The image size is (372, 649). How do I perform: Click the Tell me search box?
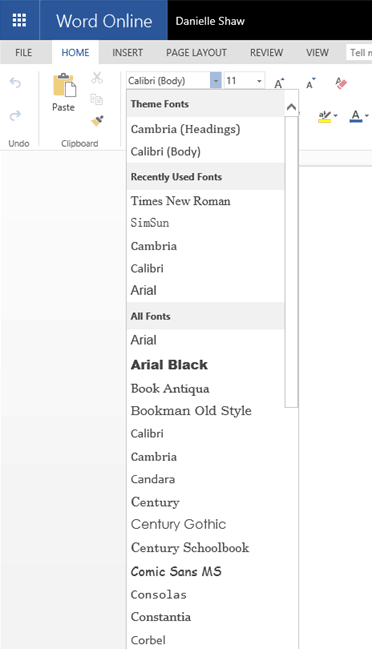(x=359, y=53)
